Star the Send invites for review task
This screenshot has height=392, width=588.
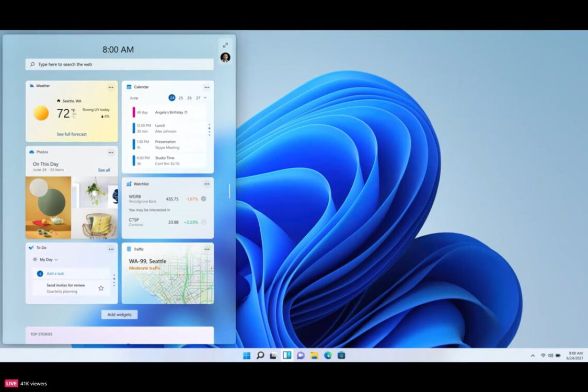point(101,288)
